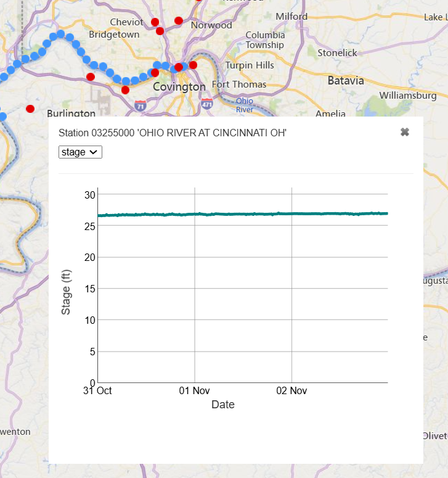The height and width of the screenshot is (478, 448).
Task: Select the red marker left of the Norwood label
Action: pyautogui.click(x=179, y=21)
